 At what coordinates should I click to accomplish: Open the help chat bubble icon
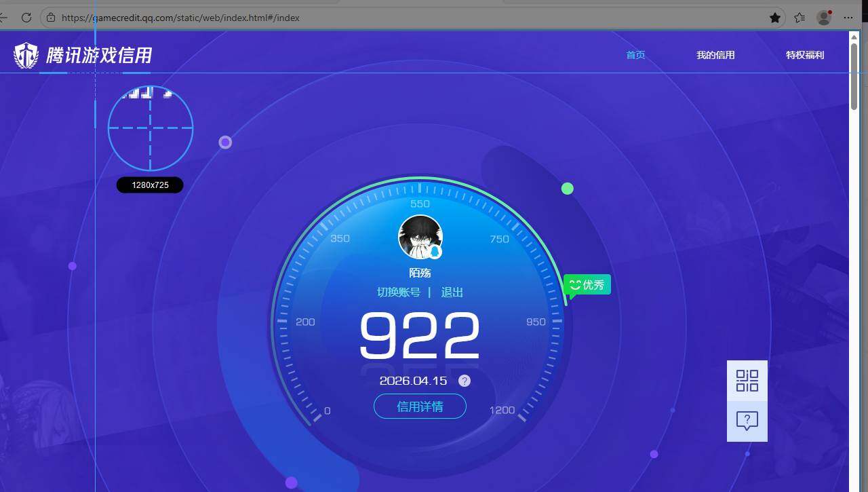pos(747,421)
